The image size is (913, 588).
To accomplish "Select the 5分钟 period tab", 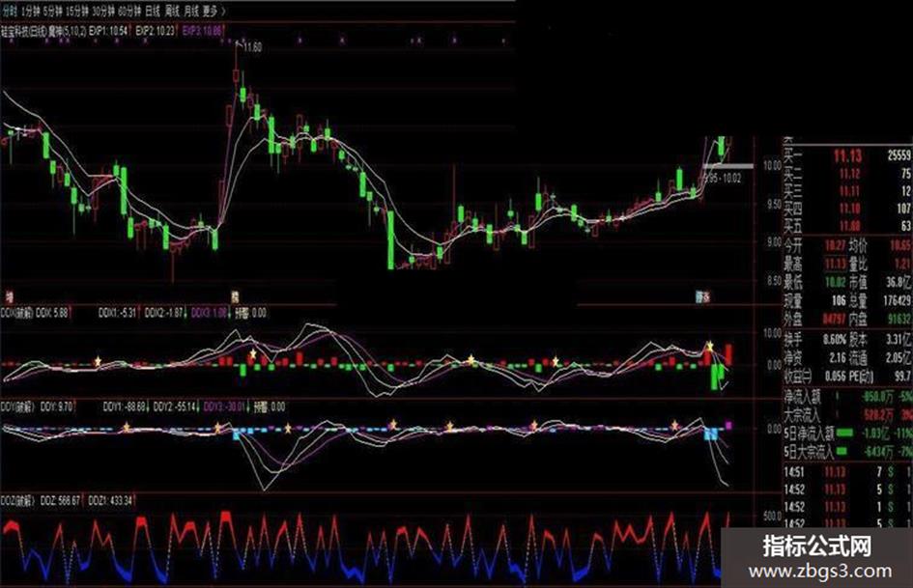I will (52, 11).
